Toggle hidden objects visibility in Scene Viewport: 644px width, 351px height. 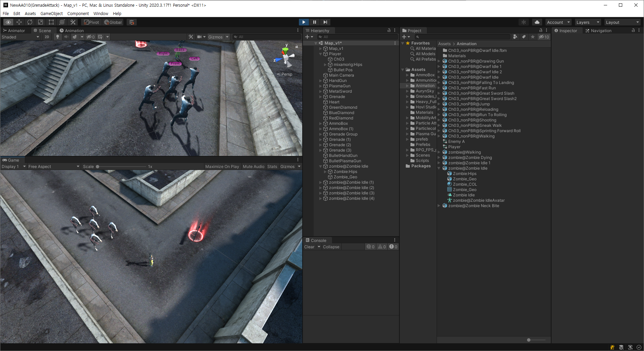pyautogui.click(x=90, y=37)
